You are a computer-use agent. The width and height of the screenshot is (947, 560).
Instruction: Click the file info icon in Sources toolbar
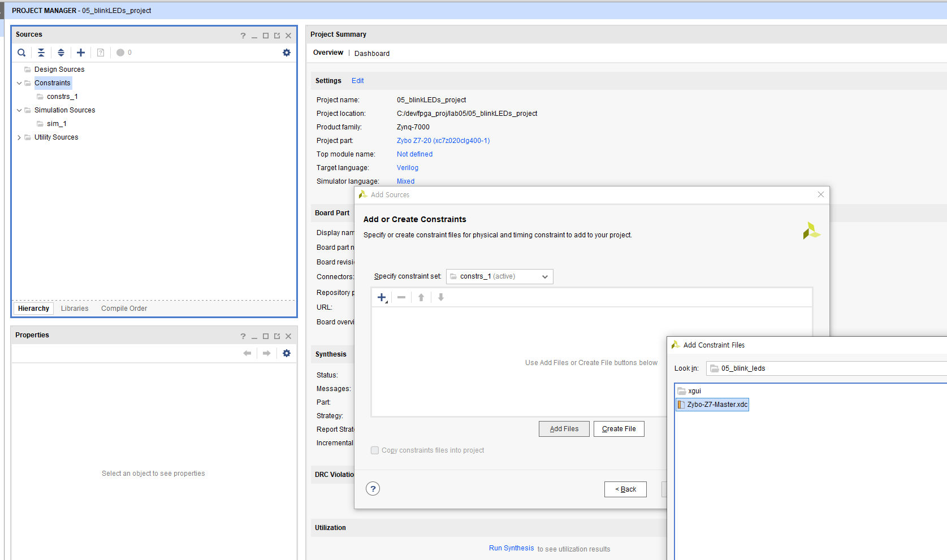pyautogui.click(x=101, y=53)
